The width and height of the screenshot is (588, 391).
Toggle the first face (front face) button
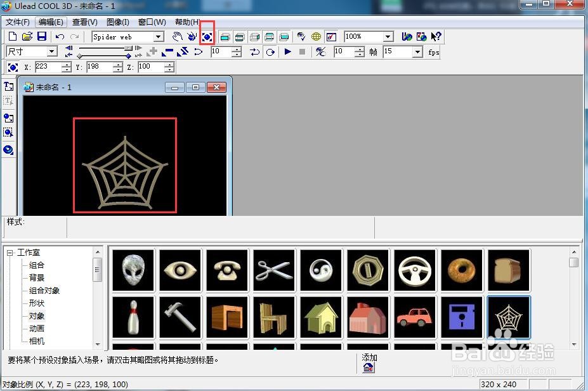pyautogui.click(x=225, y=37)
